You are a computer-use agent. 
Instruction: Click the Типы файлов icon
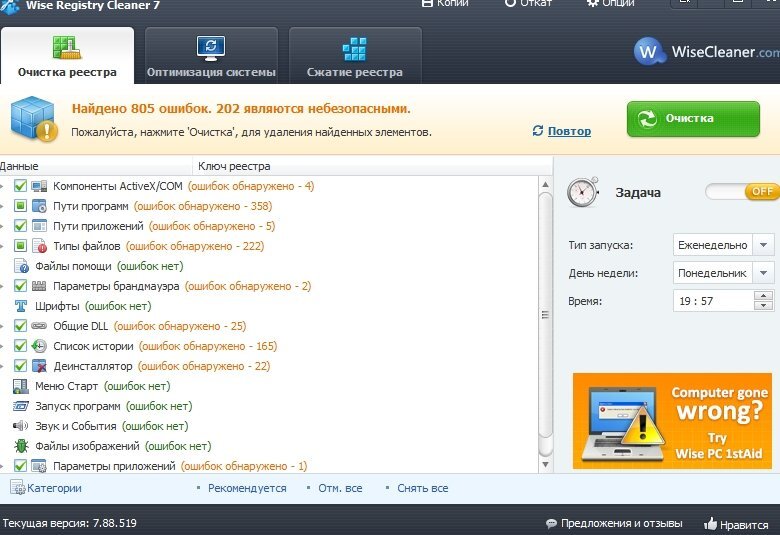[39, 246]
